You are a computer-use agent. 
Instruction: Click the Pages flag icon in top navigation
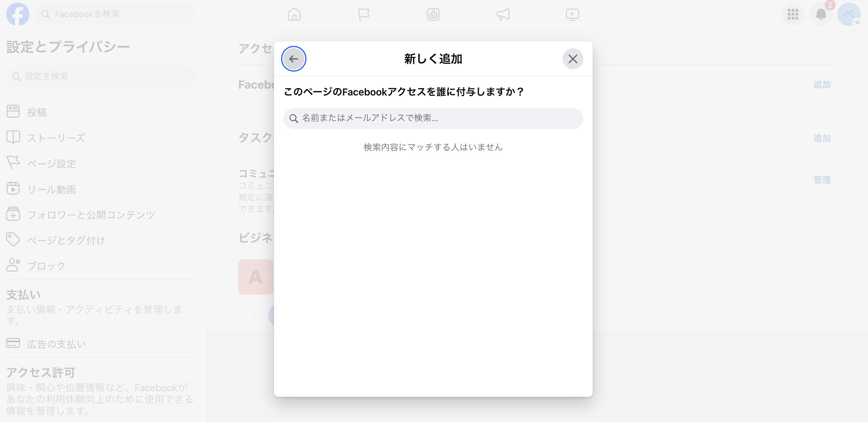click(x=364, y=14)
